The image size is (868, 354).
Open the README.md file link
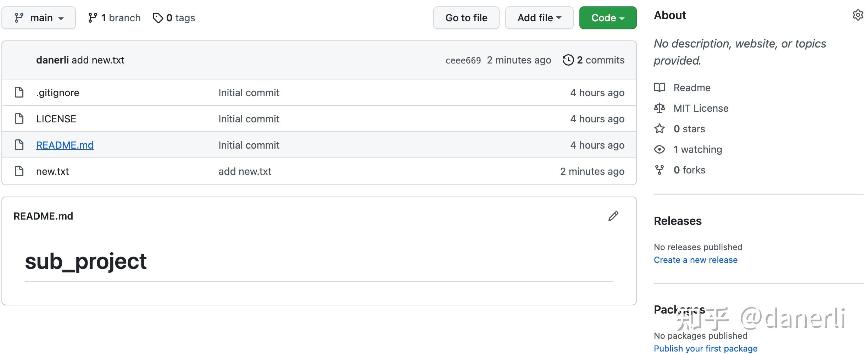(65, 145)
